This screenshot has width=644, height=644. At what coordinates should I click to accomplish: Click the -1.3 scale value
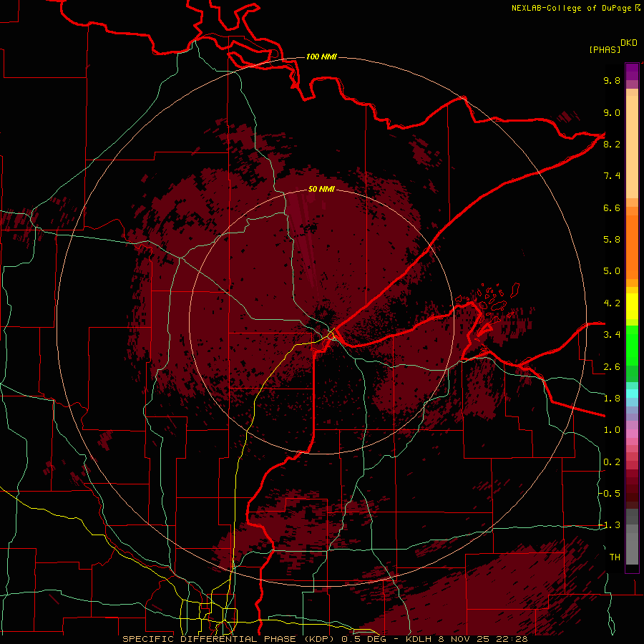(610, 525)
